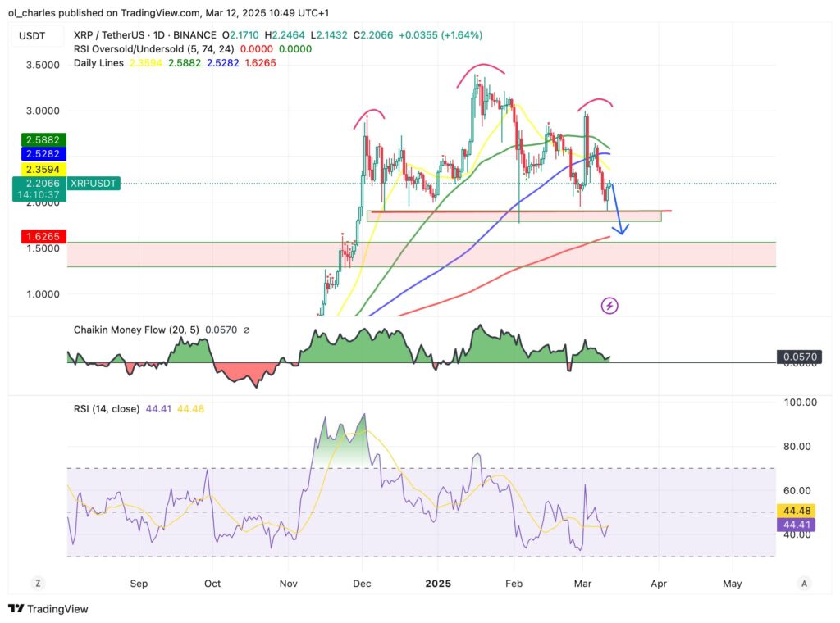Click the purple lightning bolt icon on the chart
Screen dimensions: 840x623
[x=609, y=306]
